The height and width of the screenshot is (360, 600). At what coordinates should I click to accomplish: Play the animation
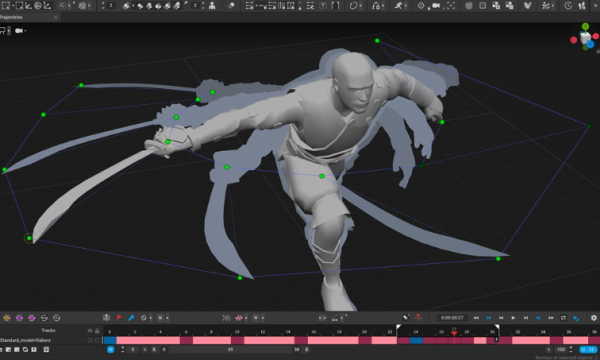[x=513, y=318]
